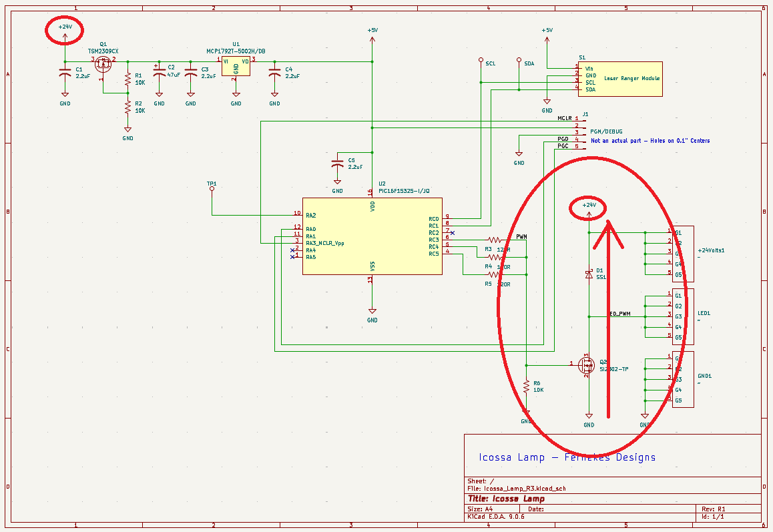Image resolution: width=773 pixels, height=532 pixels.
Task: Select the +24Volts1 connector block
Action: pos(682,253)
